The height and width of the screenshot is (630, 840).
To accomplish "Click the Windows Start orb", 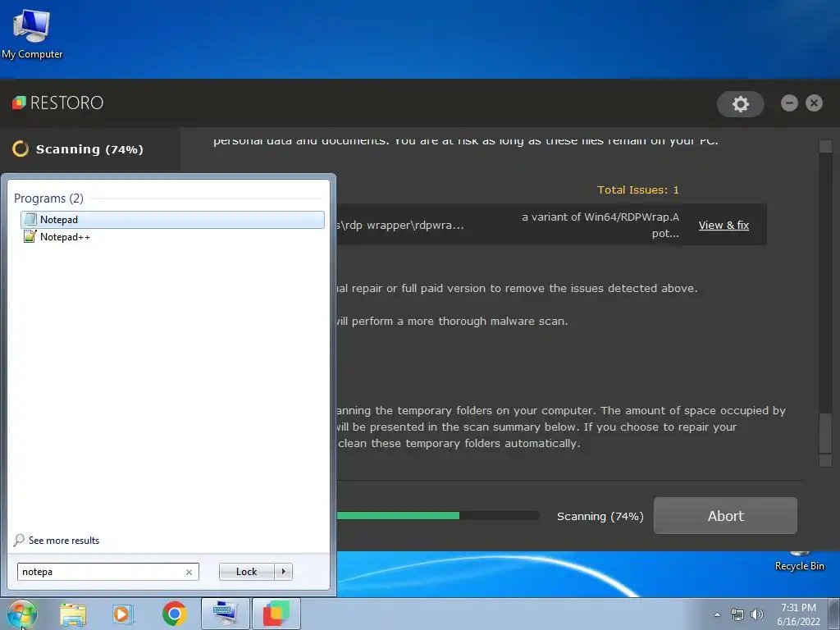I will coord(22,614).
